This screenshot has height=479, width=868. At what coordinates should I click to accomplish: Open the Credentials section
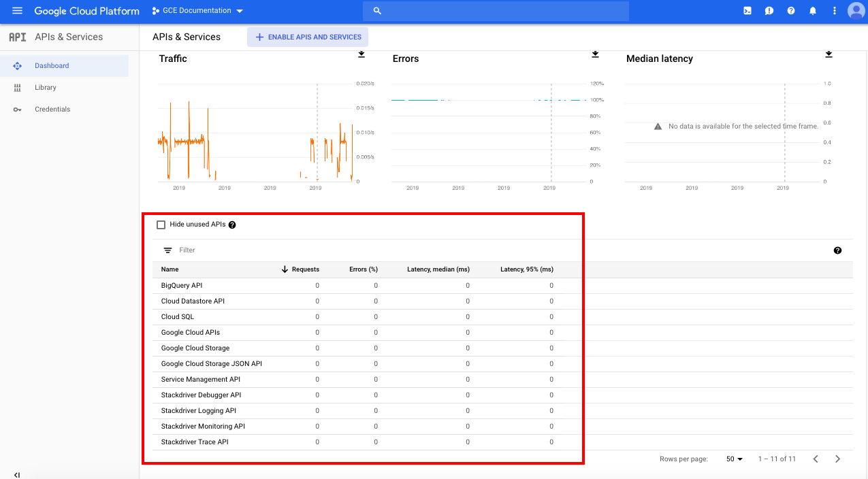point(65,110)
